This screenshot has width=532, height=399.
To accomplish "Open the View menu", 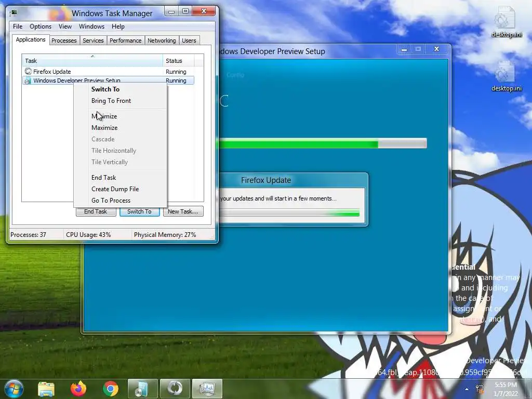I will [x=65, y=26].
